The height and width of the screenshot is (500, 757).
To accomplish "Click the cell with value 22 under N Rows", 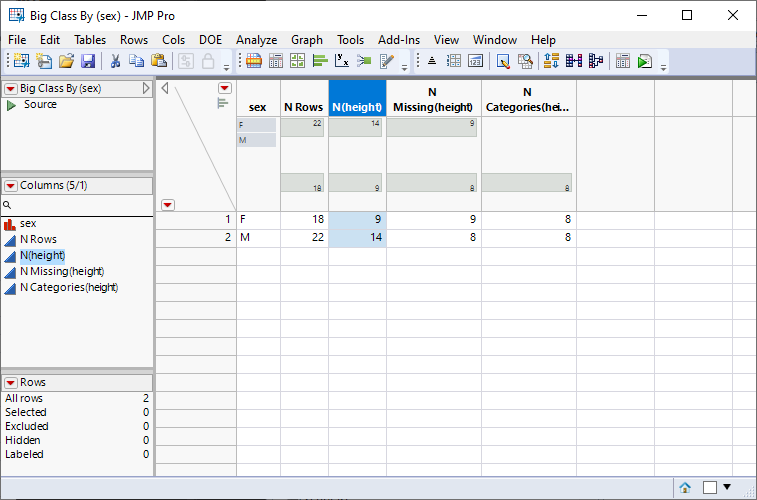I will click(304, 237).
